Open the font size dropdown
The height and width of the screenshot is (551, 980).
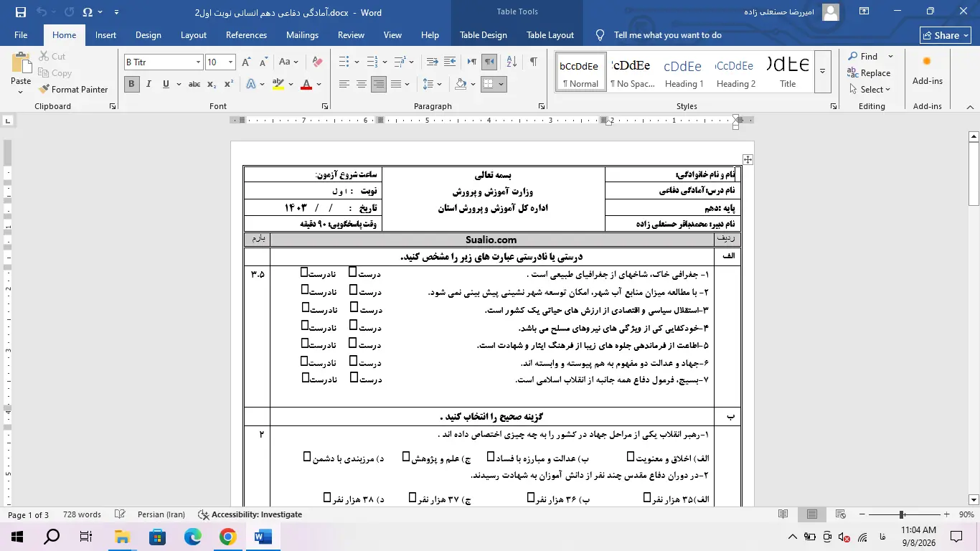[230, 62]
